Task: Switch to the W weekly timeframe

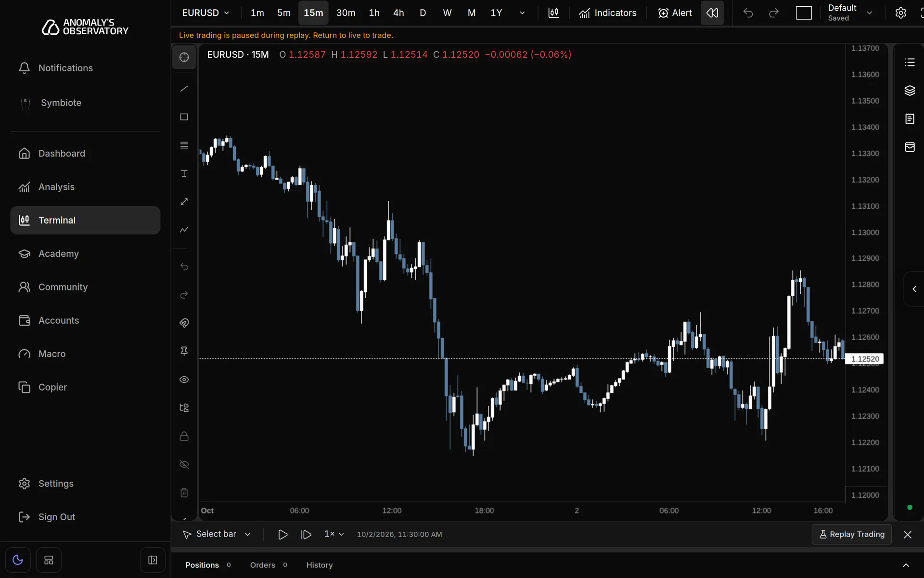Action: (x=447, y=13)
